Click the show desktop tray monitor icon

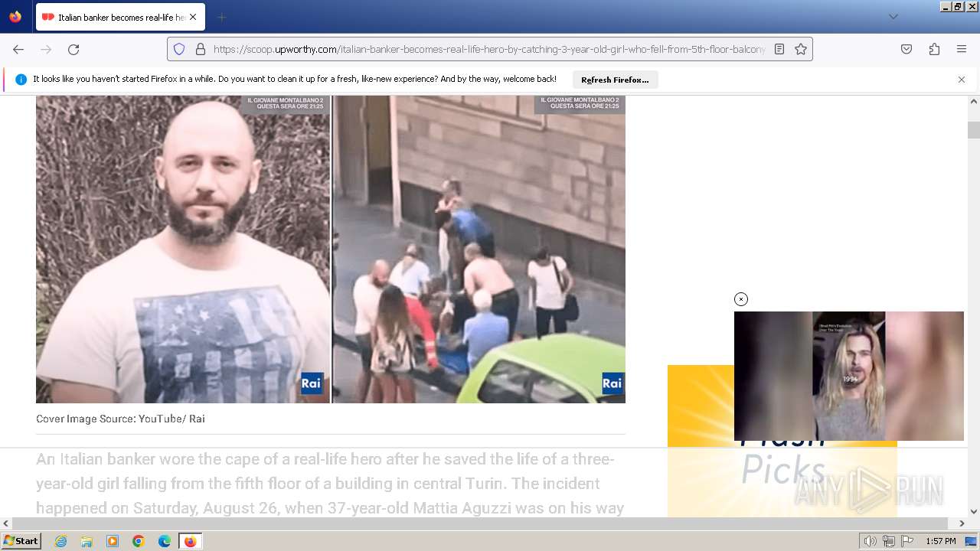pyautogui.click(x=972, y=541)
